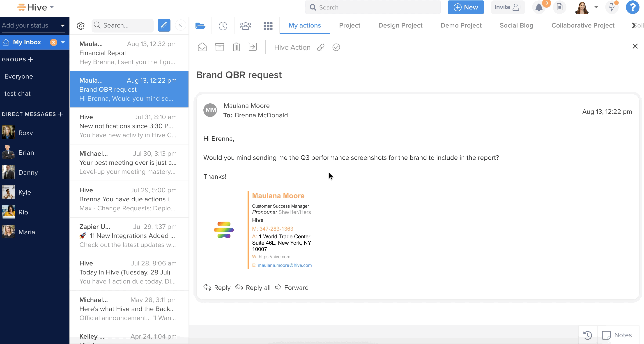Screen dimensions: 644x344
Task: Open the maulana.moore@hive.com email link
Action: pyautogui.click(x=285, y=265)
